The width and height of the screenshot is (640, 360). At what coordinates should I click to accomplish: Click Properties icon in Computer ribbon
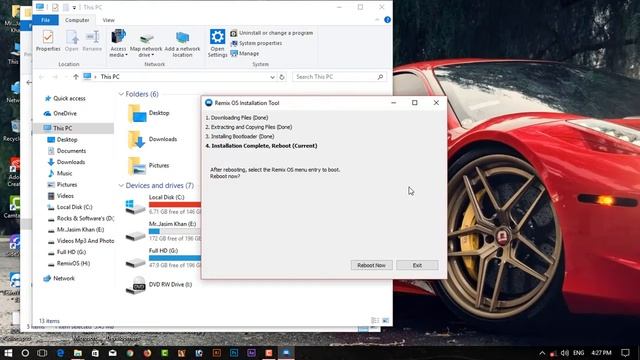click(48, 41)
